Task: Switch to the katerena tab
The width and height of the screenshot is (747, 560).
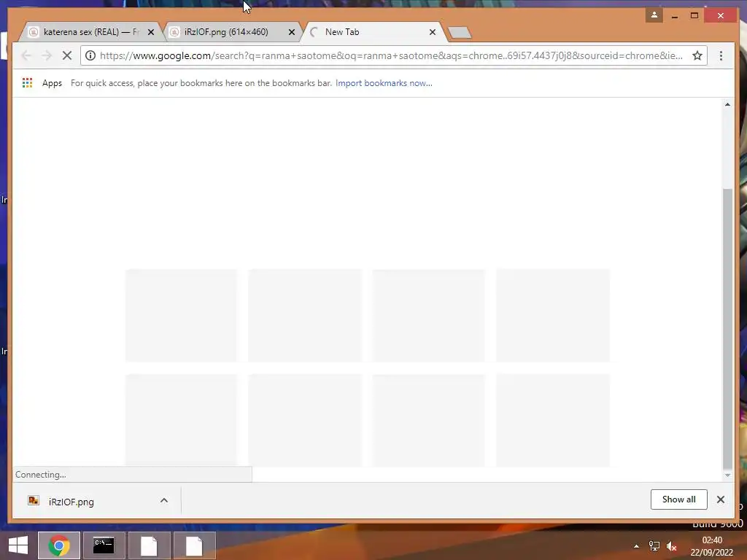Action: [x=90, y=32]
